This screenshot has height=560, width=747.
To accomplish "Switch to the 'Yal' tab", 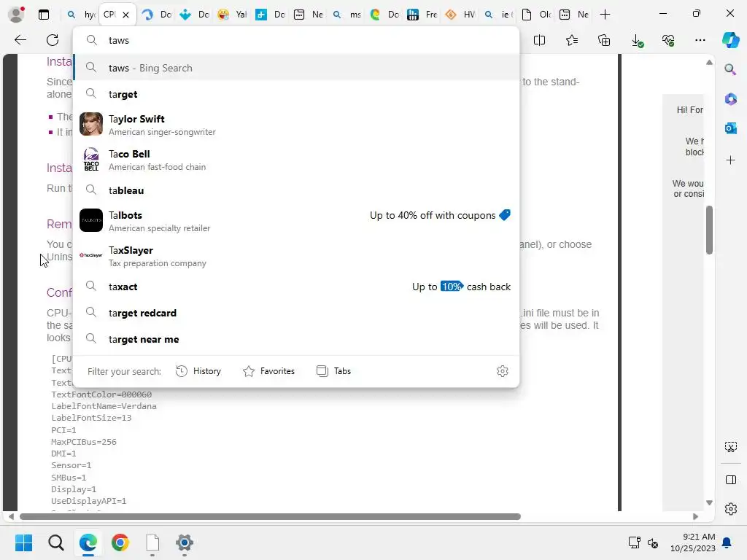I will click(231, 15).
